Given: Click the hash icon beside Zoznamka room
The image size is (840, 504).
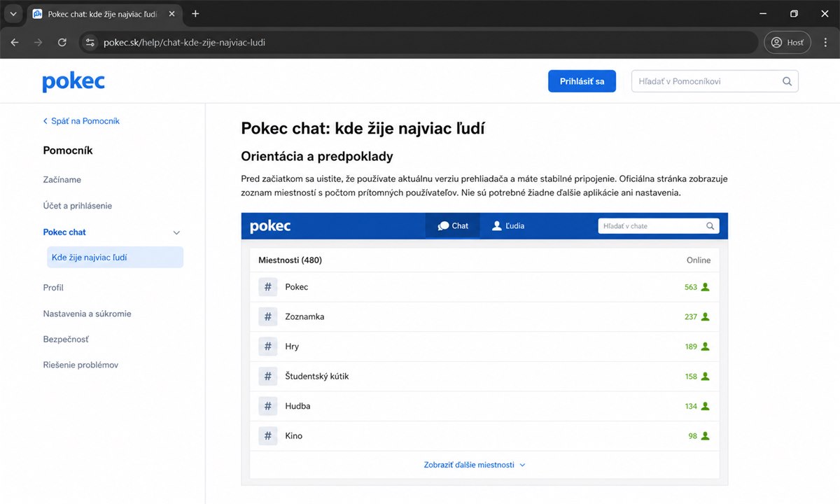Looking at the screenshot, I should (267, 317).
